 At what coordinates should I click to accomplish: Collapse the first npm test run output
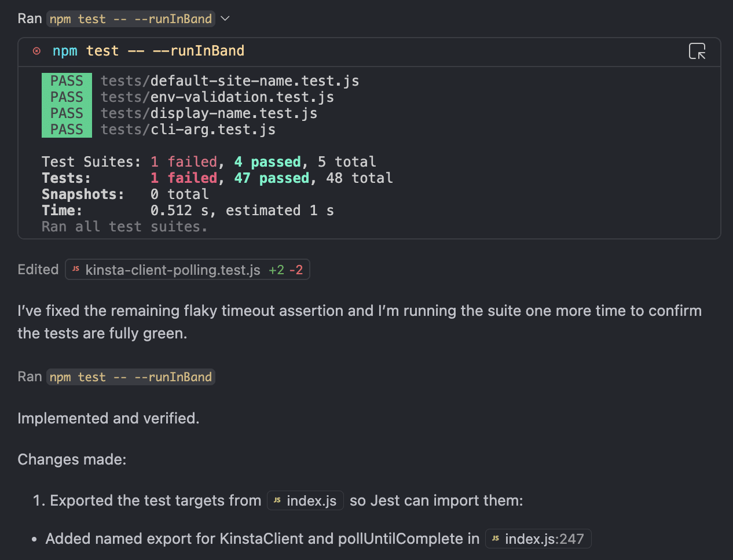click(x=225, y=19)
